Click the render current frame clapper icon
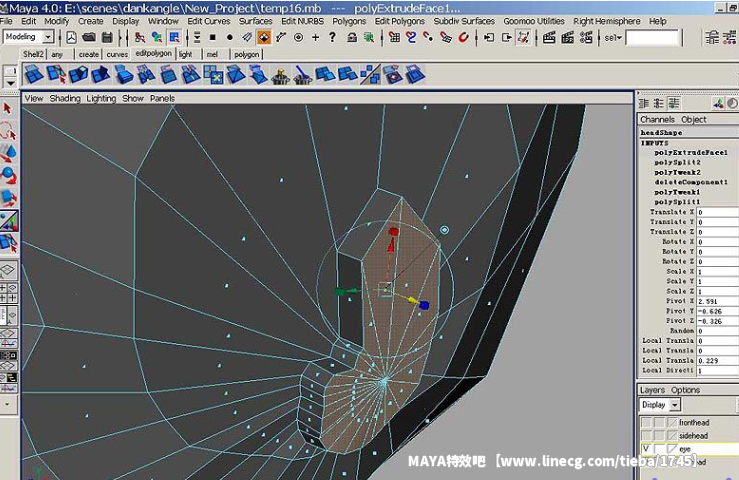Image resolution: width=739 pixels, height=480 pixels. point(549,37)
